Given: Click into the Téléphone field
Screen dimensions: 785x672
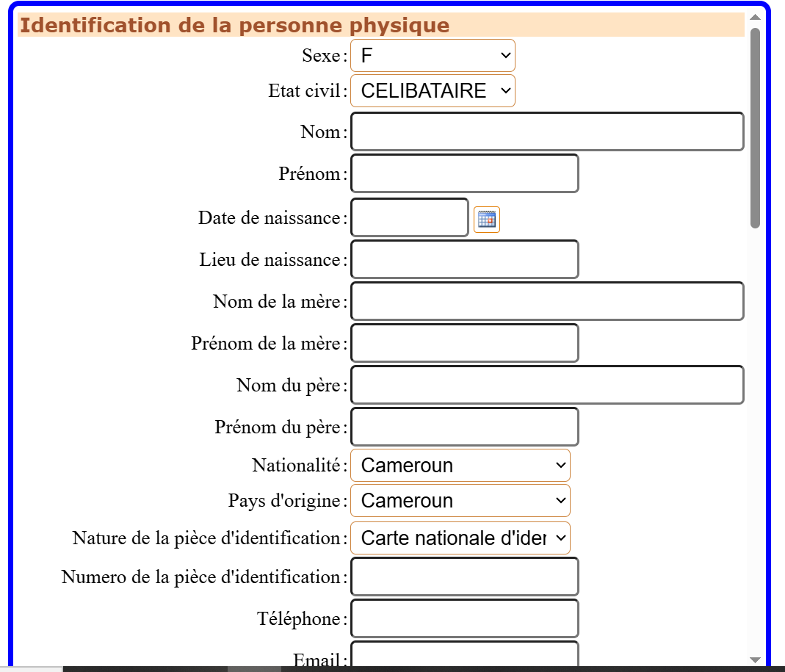Looking at the screenshot, I should tap(465, 618).
